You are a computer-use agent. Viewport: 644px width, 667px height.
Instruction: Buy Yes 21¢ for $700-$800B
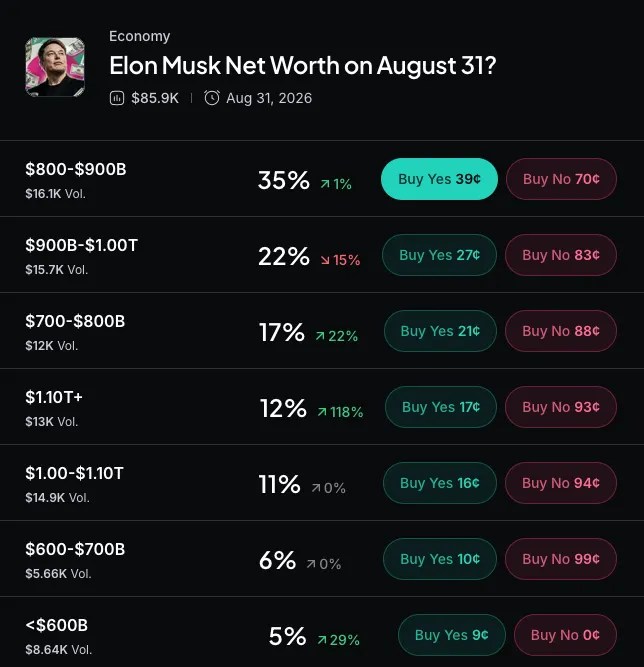(440, 331)
